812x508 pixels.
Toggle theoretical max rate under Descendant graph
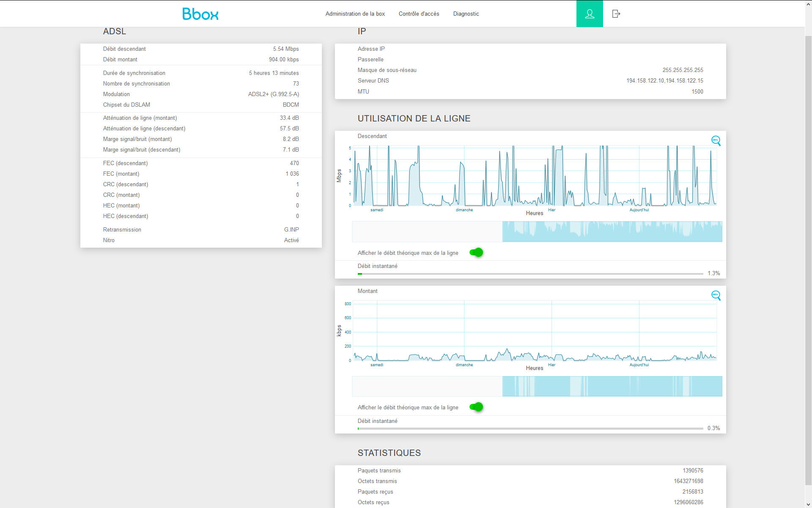476,252
